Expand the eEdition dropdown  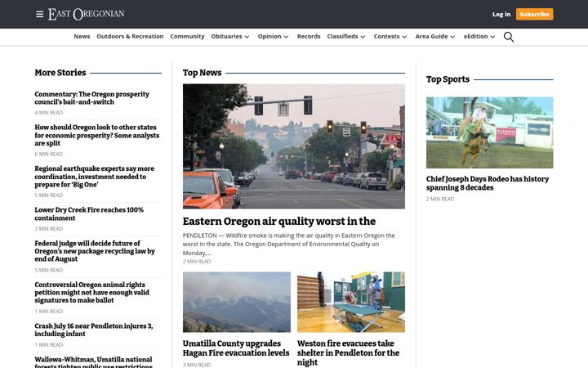tap(479, 37)
